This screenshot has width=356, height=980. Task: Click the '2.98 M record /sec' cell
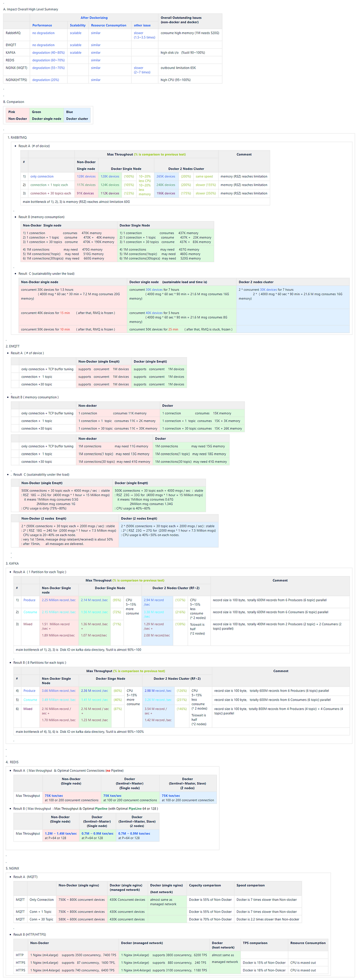click(158, 691)
